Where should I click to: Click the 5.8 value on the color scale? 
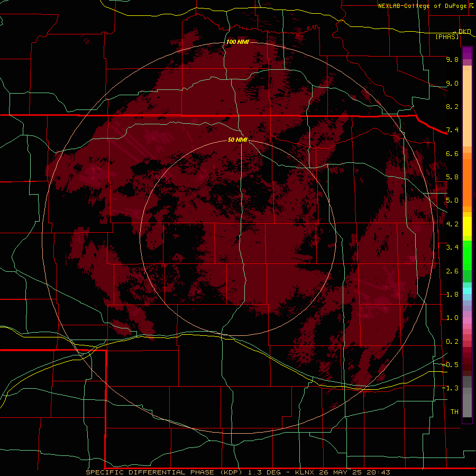pyautogui.click(x=452, y=177)
